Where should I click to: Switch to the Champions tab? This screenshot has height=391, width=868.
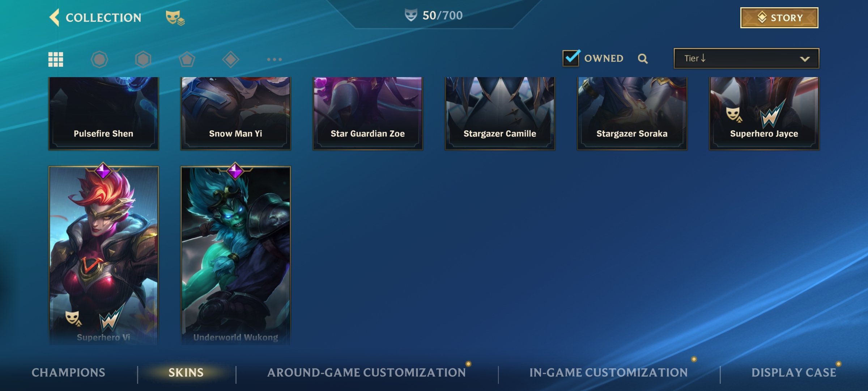pyautogui.click(x=68, y=373)
